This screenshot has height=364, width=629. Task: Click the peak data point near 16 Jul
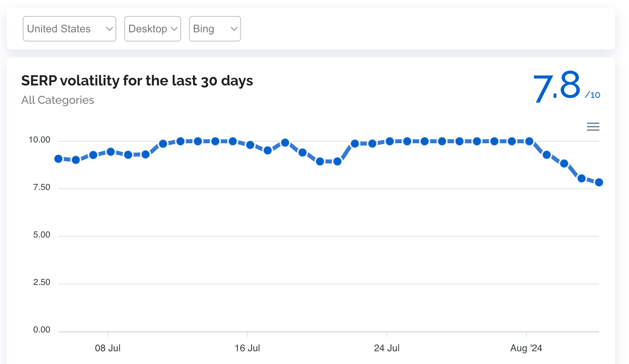(x=233, y=140)
